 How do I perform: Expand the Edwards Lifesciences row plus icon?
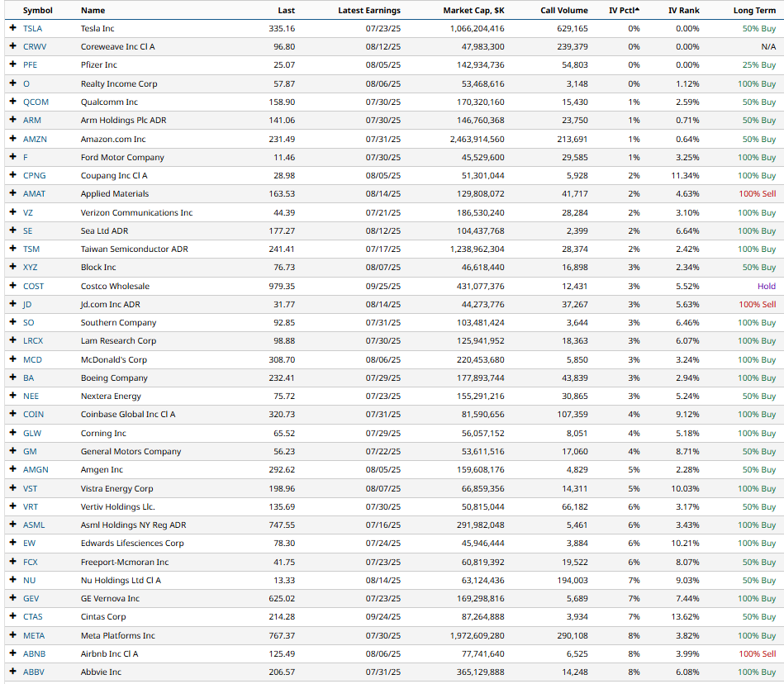[x=13, y=543]
